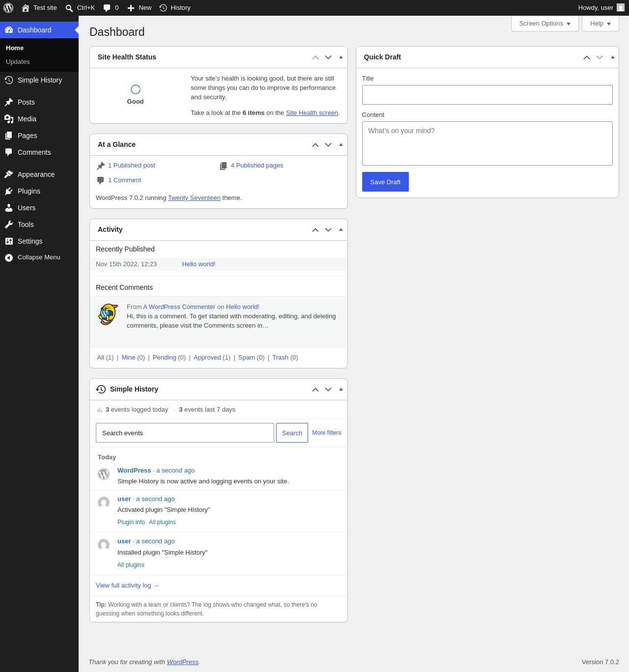Open the Plugins menu label
The width and height of the screenshot is (629, 672).
coord(29,191)
